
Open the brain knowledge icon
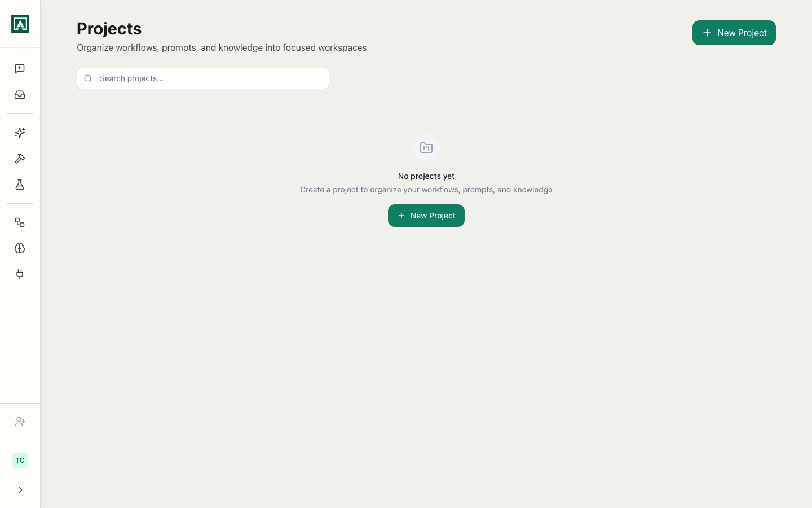[x=20, y=248]
